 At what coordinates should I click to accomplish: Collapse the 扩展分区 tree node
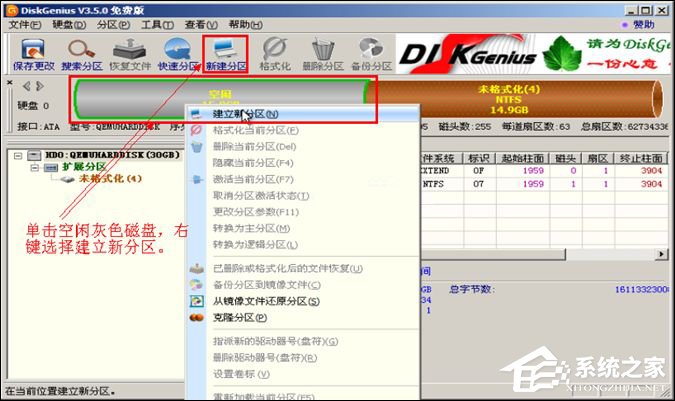pyautogui.click(x=34, y=167)
